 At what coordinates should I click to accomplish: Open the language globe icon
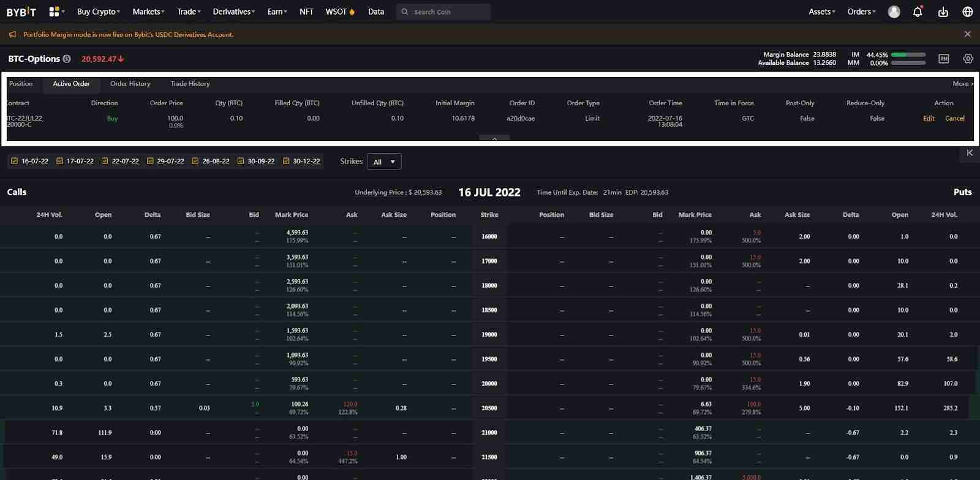click(x=968, y=12)
